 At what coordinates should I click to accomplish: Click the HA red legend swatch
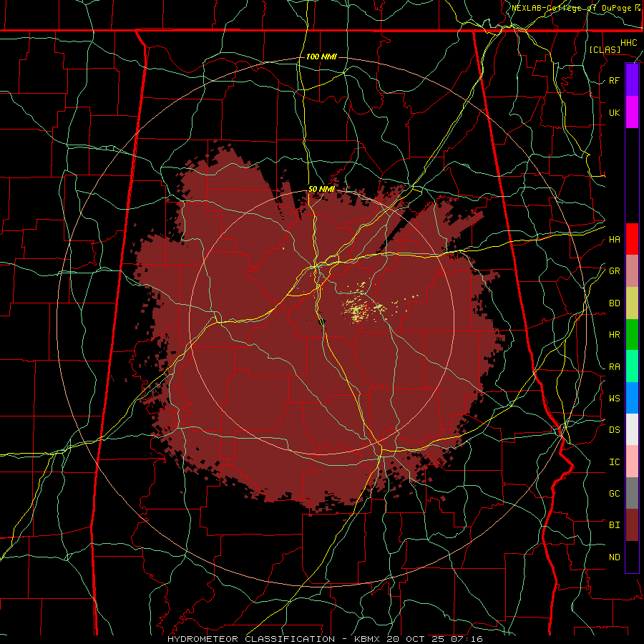pyautogui.click(x=632, y=239)
